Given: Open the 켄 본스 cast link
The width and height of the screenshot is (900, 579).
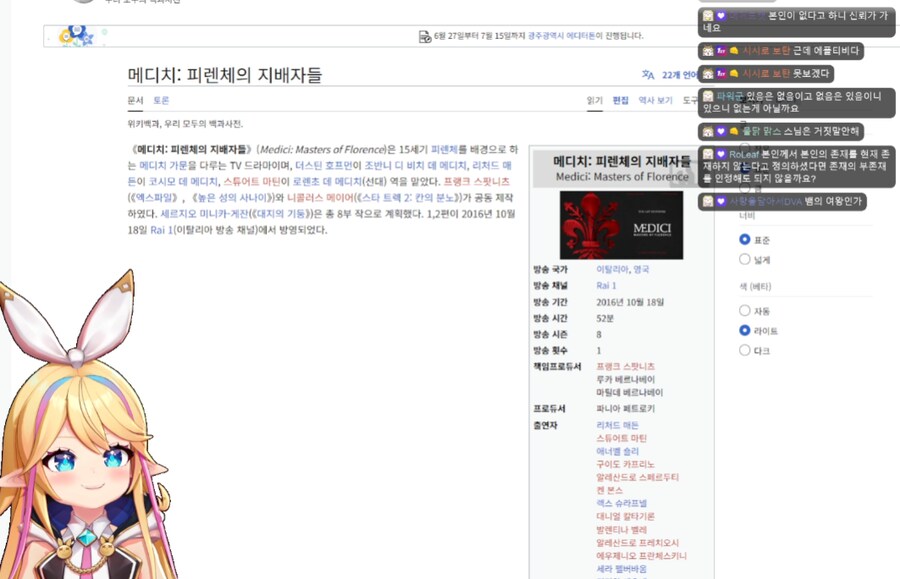Looking at the screenshot, I should click(x=610, y=491).
